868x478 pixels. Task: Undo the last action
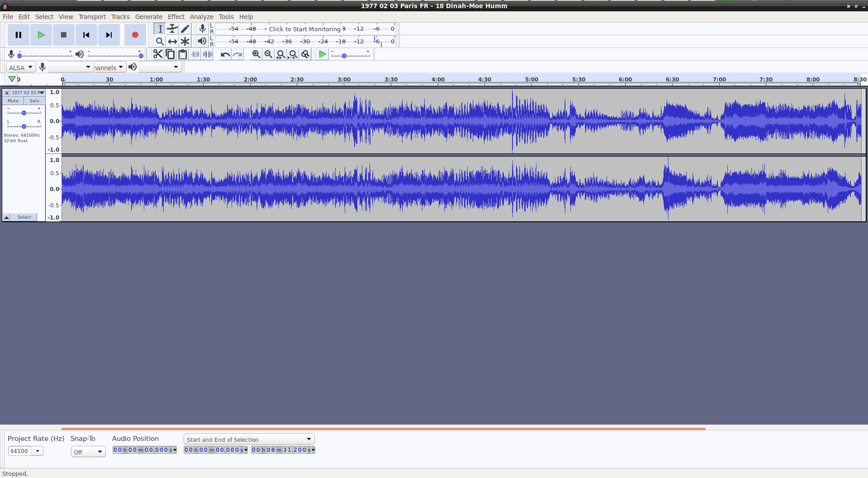[225, 54]
